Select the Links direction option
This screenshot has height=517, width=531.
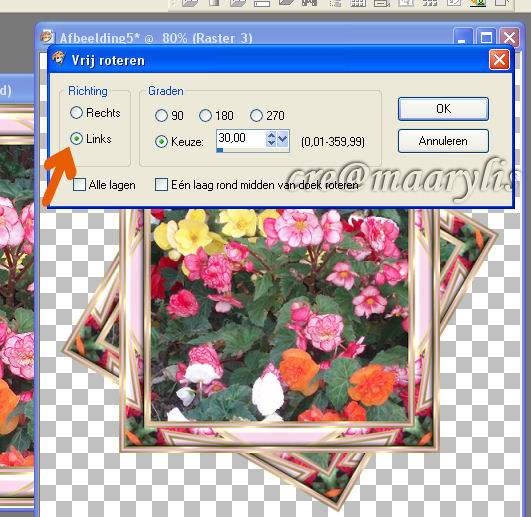(91, 139)
